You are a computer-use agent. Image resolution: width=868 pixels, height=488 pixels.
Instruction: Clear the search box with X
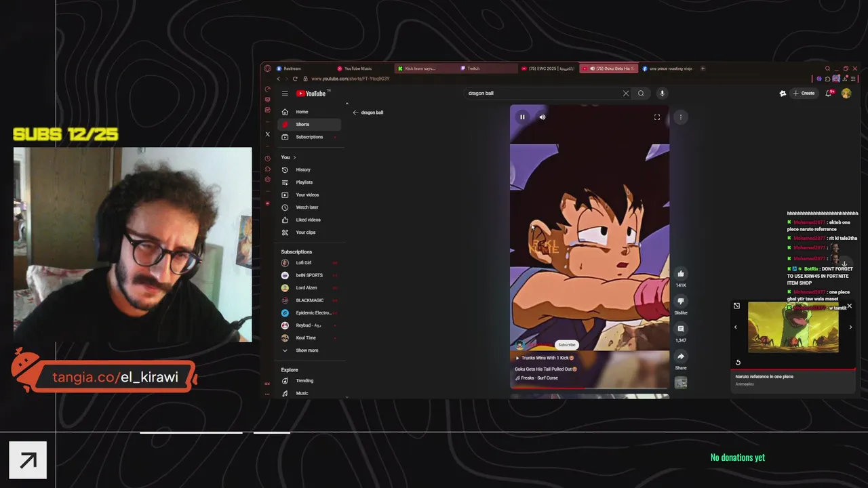[x=626, y=94]
